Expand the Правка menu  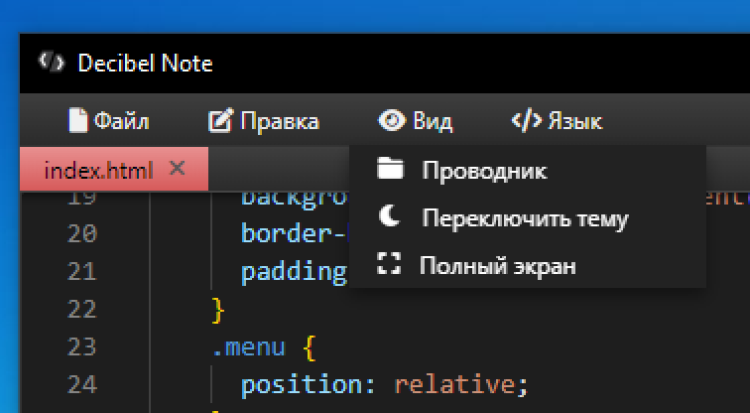[x=264, y=122]
